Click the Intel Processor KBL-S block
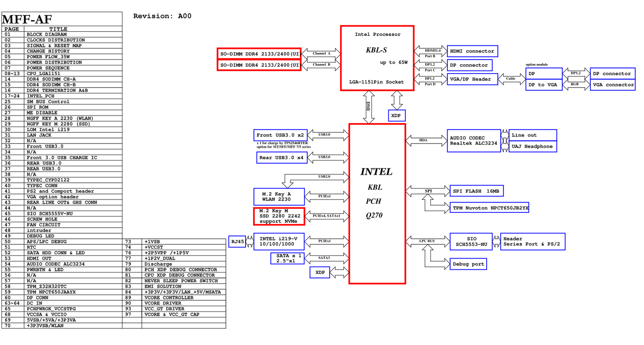 point(377,58)
